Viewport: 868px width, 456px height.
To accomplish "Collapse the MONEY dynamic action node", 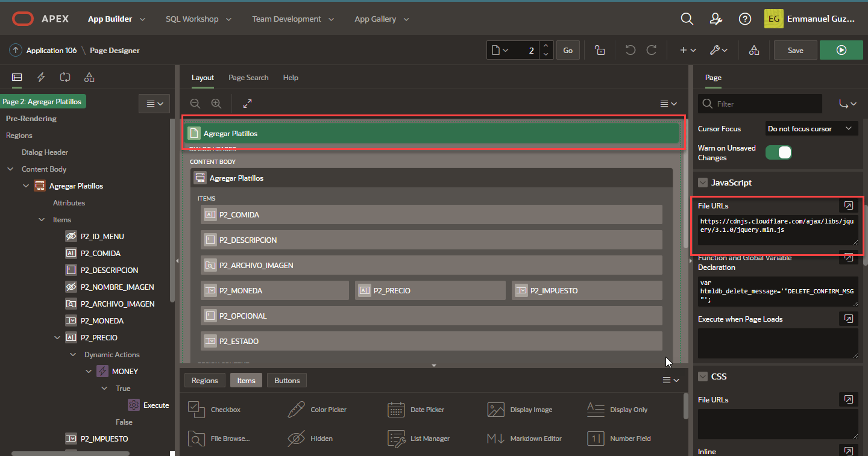I will click(x=89, y=372).
